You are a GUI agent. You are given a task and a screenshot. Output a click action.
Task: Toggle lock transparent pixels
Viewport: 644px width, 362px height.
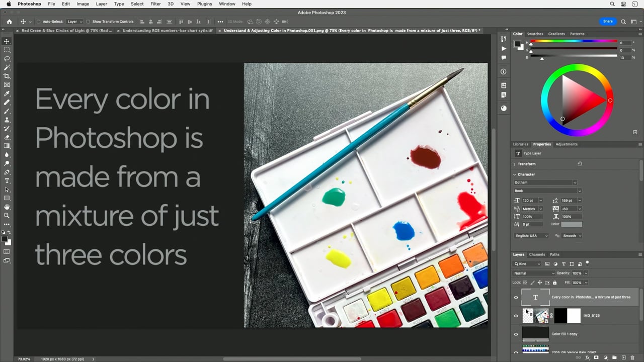(x=525, y=283)
